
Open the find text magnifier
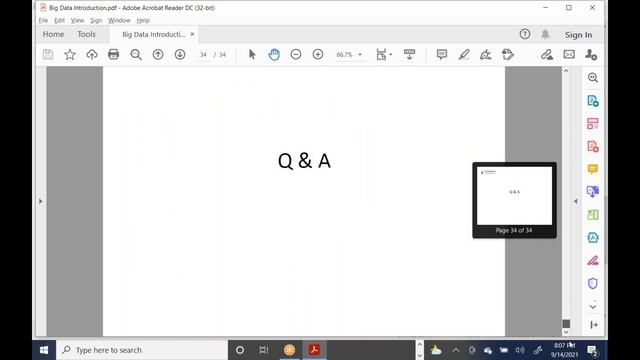tap(136, 54)
